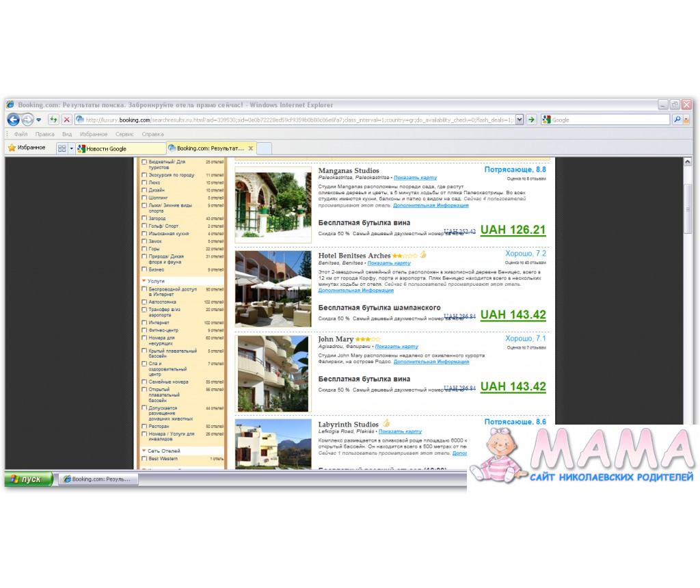
Task: Click the browser Back button
Action: (x=13, y=120)
